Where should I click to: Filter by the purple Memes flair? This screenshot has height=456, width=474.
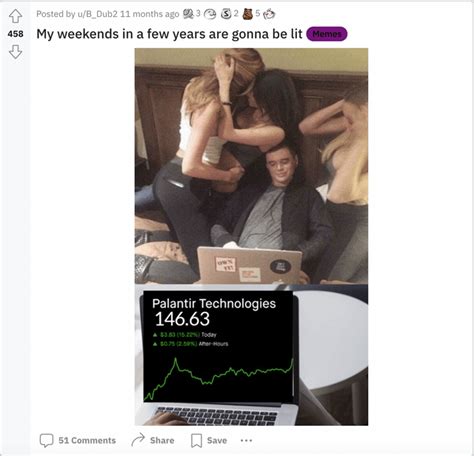(327, 34)
